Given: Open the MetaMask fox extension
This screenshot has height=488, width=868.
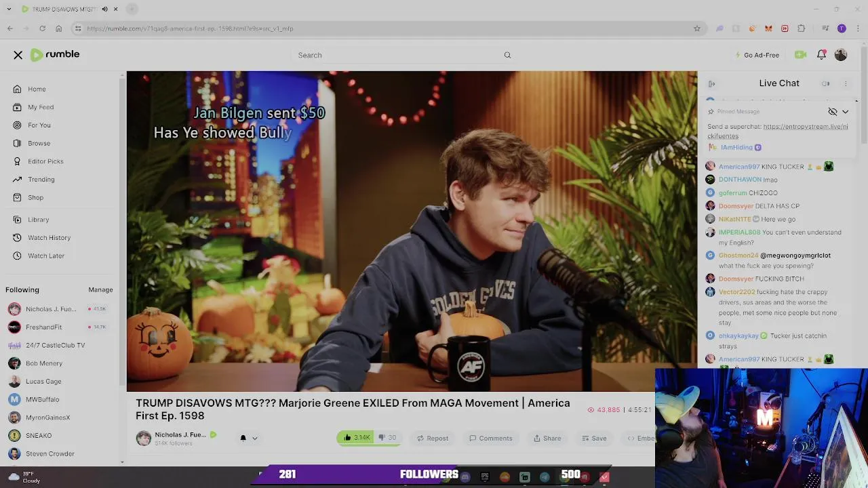Looking at the screenshot, I should click(768, 28).
